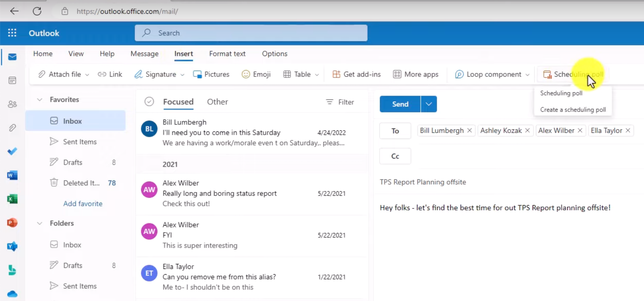The height and width of the screenshot is (301, 644).
Task: Expand the Table dropdown arrow
Action: tap(317, 74)
